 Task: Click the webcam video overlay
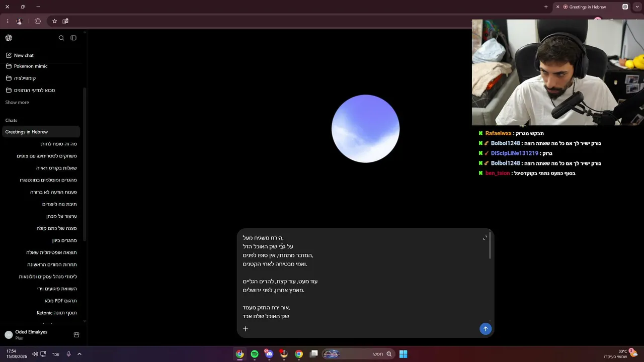(x=558, y=72)
